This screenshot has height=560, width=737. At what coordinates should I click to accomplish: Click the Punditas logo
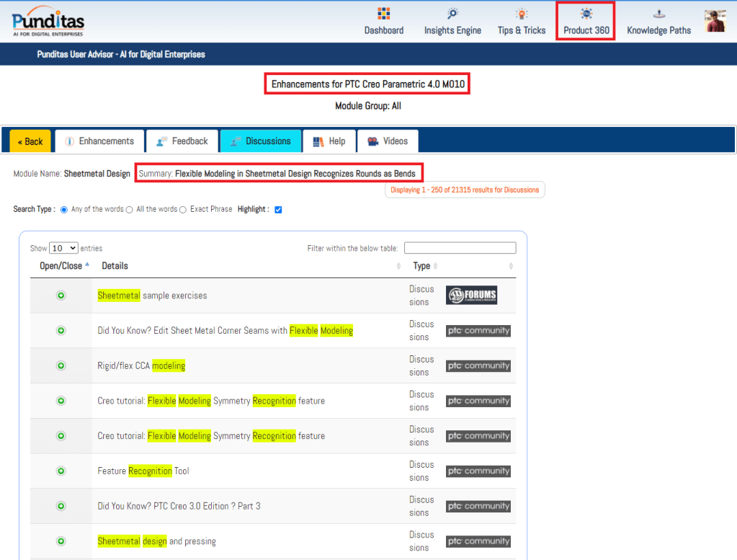point(48,21)
